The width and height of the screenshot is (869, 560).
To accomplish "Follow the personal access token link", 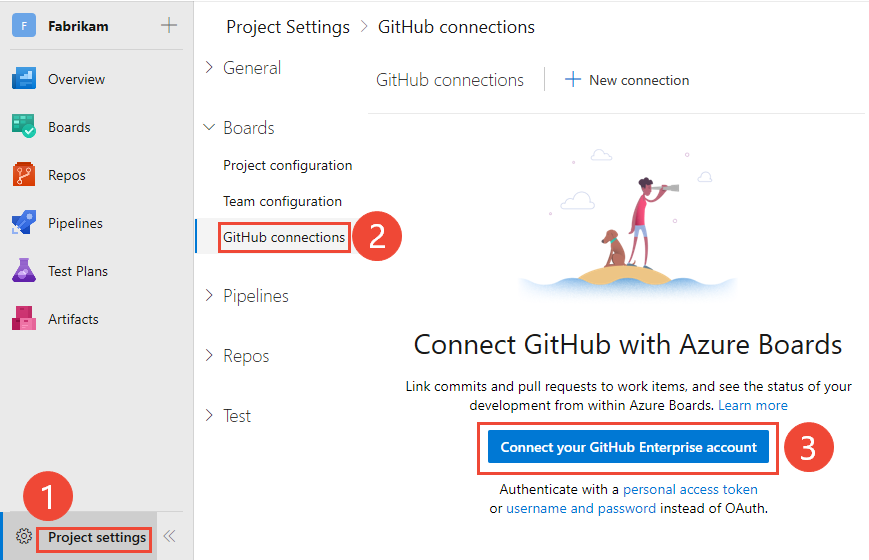I will click(x=690, y=490).
